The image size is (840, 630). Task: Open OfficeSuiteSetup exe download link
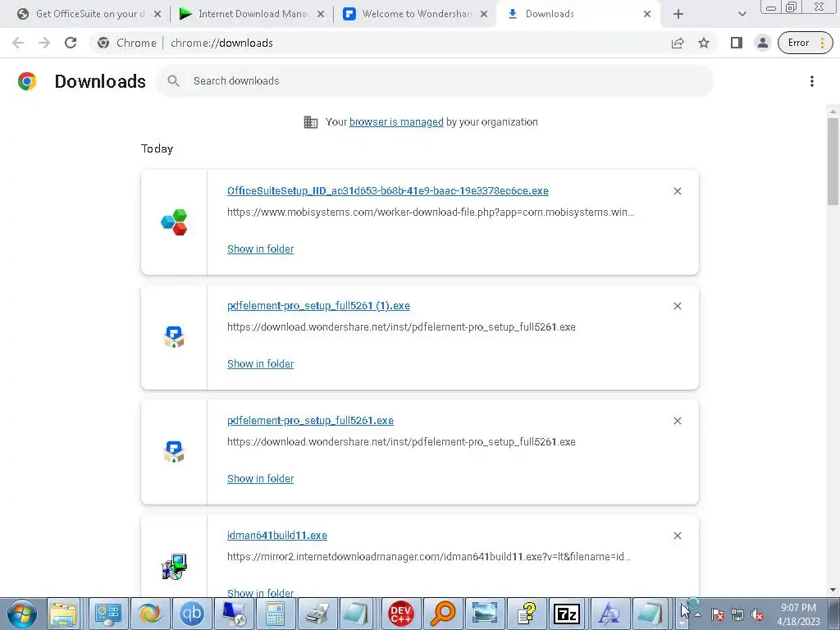(x=388, y=191)
